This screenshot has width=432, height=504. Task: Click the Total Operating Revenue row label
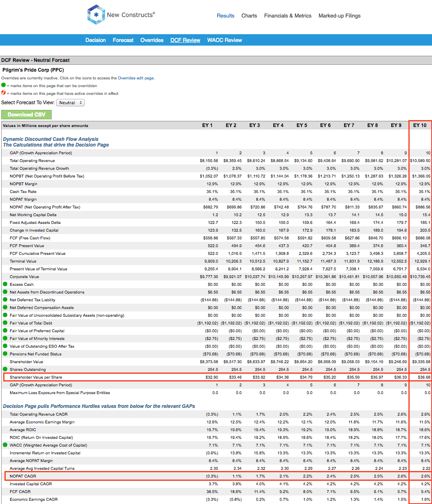coord(32,161)
